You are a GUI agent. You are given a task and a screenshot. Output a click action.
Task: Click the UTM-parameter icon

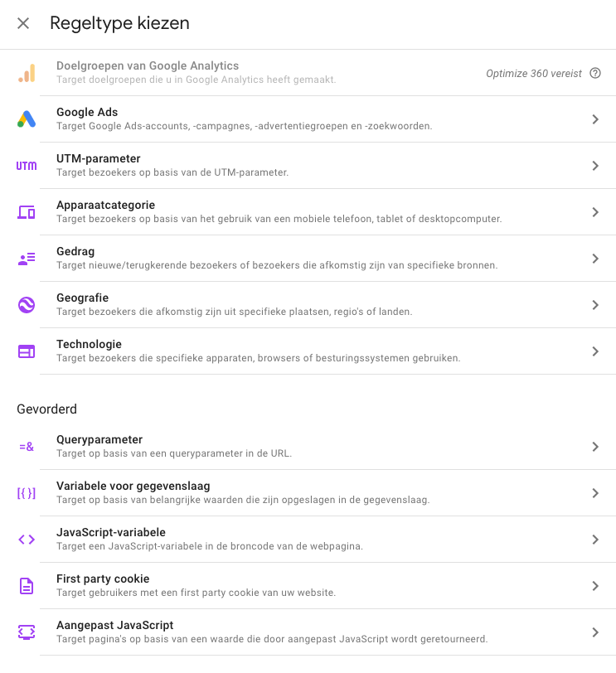[27, 166]
